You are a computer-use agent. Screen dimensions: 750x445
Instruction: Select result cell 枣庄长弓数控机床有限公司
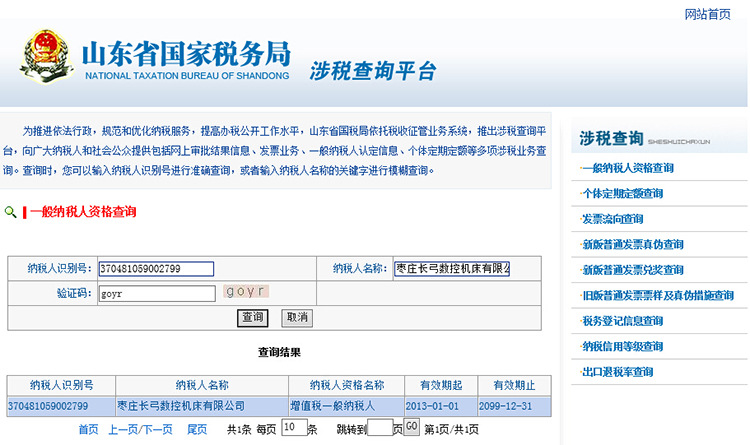(202, 406)
